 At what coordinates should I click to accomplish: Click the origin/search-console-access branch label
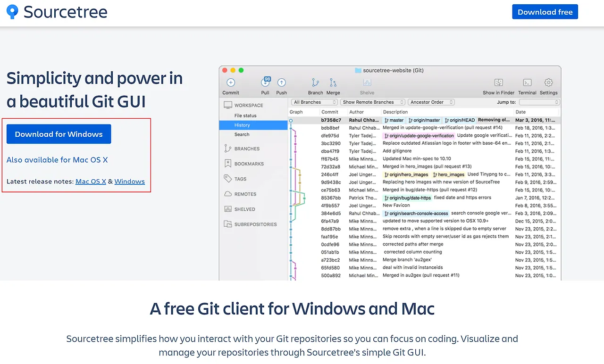(416, 213)
